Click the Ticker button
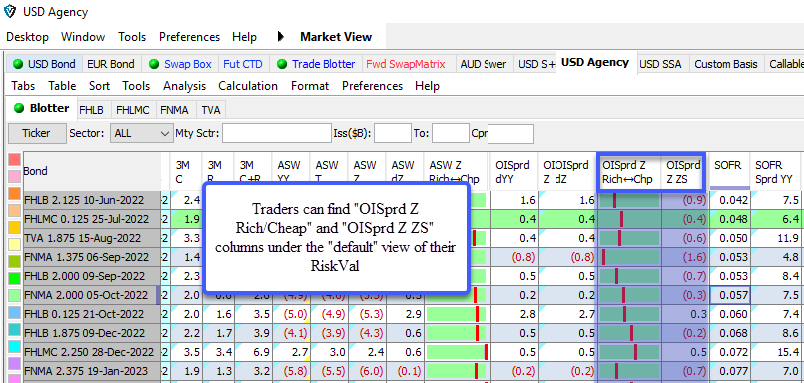Image resolution: width=804 pixels, height=383 pixels. pyautogui.click(x=37, y=133)
